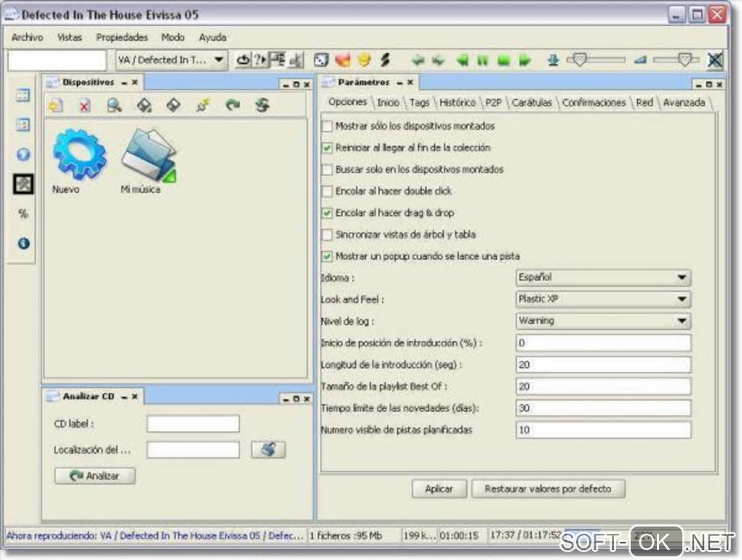Screen dimensions: 742x560
Task: Open the Vistas menu
Action: pyautogui.click(x=70, y=37)
